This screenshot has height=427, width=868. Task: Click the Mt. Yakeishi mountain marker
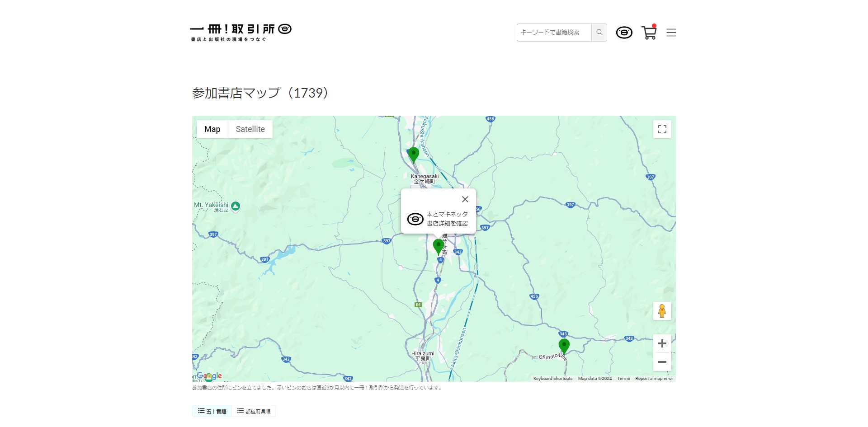[x=235, y=206]
